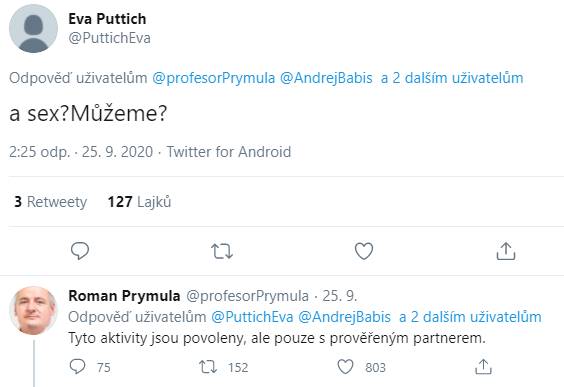Image resolution: width=564 pixels, height=387 pixels.
Task: Open @profesorPrymula mention in main tweet
Action: pos(214,78)
